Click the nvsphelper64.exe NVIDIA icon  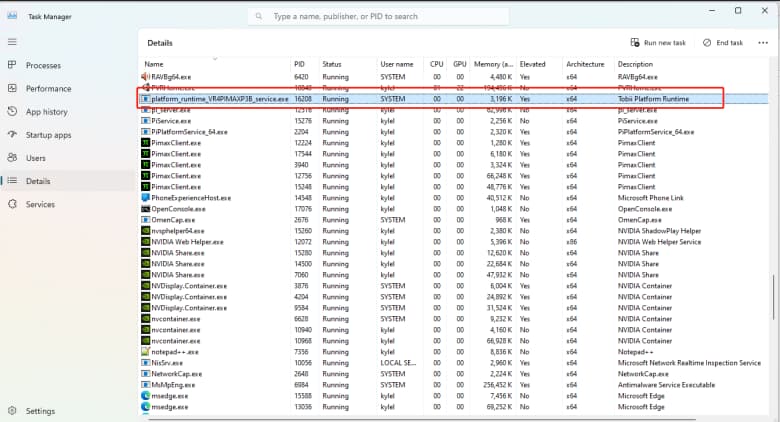pyautogui.click(x=145, y=231)
